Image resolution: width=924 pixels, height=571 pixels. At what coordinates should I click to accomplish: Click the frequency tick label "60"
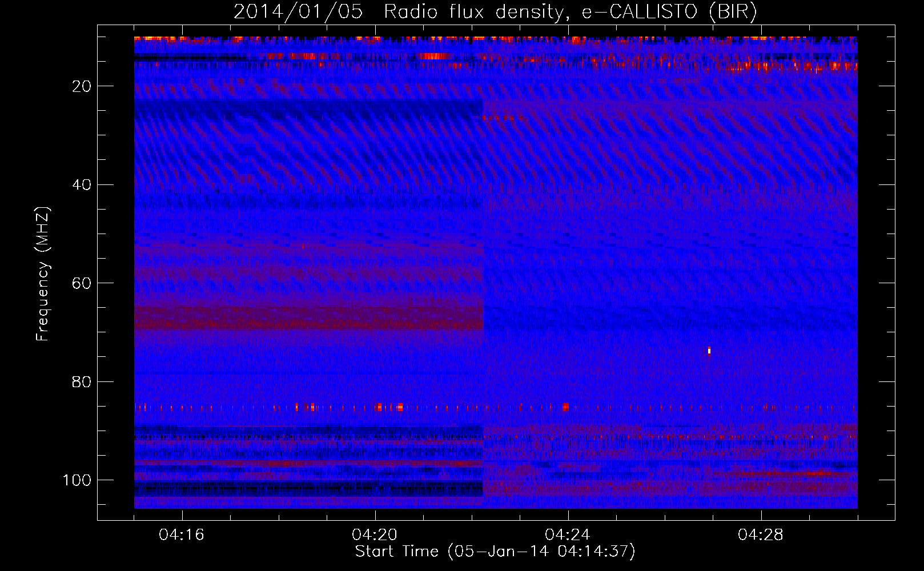coord(82,283)
